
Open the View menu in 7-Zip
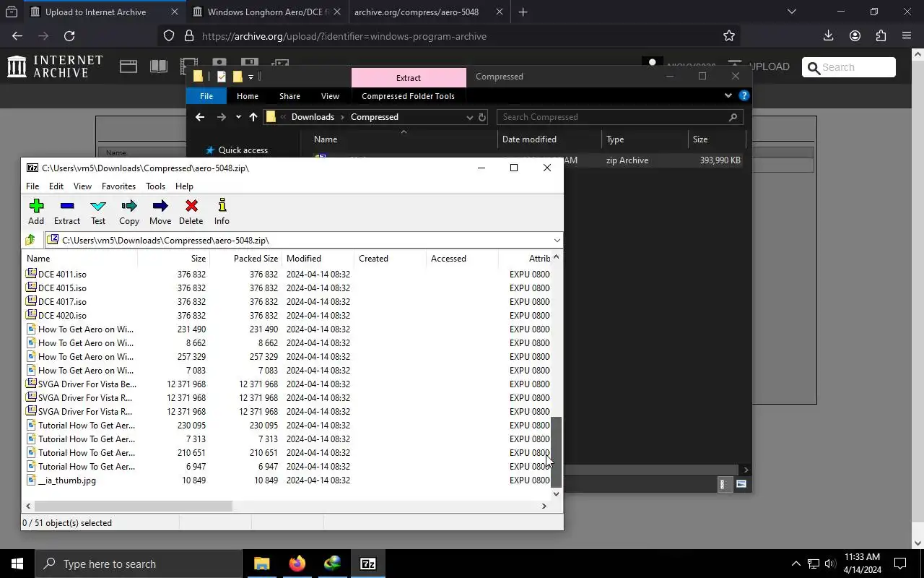[82, 186]
